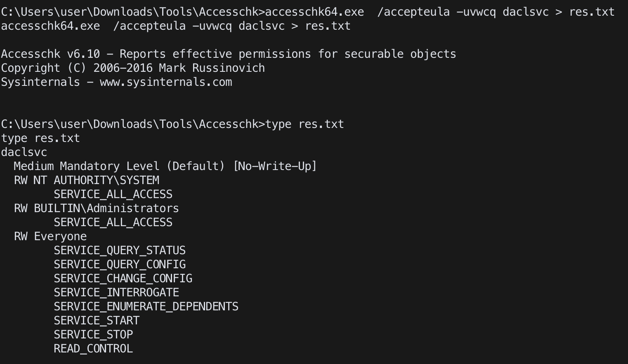Click the READ_CONTROL line
Viewport: 628px width, 364px height.
[93, 349]
